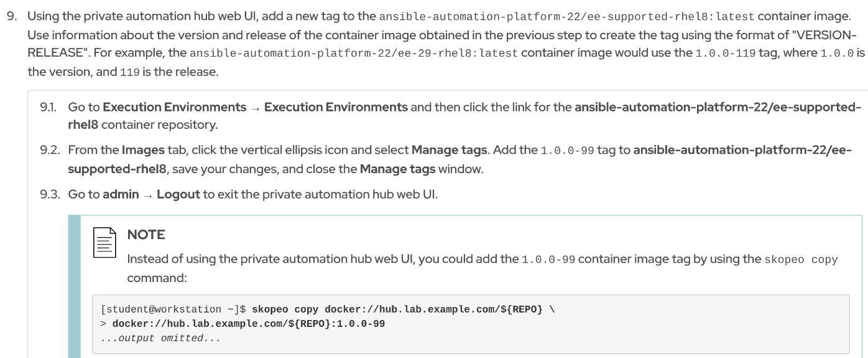Screen dimensions: 868x358
Task: Click the step 9.3 number label
Action: (x=50, y=195)
